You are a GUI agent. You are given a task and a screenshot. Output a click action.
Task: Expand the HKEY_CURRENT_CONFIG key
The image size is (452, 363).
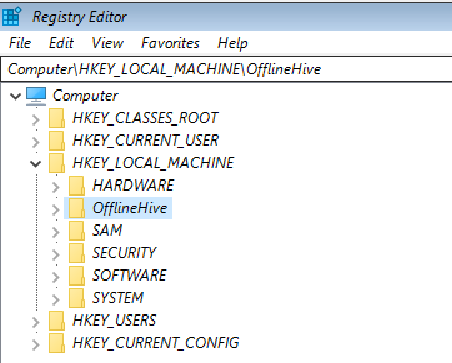(x=35, y=345)
